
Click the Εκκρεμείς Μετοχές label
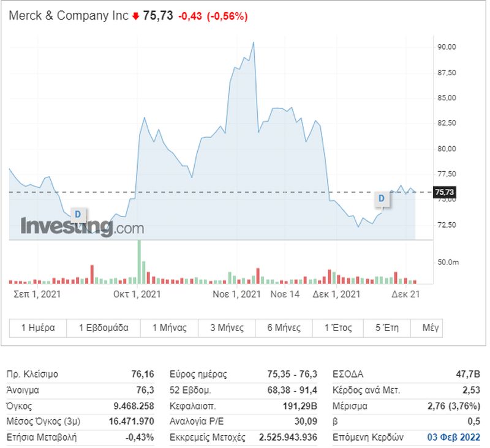click(208, 437)
